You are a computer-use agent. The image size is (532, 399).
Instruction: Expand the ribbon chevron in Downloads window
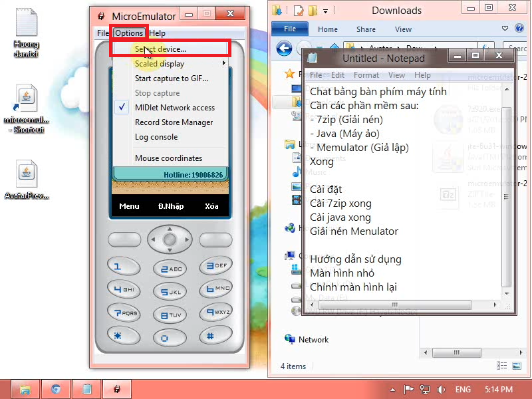tap(505, 28)
